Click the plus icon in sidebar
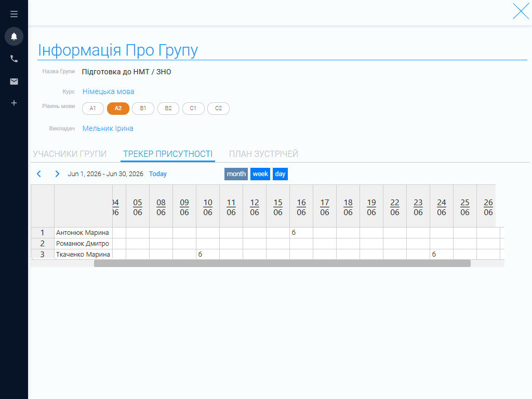The height and width of the screenshot is (399, 532). [x=14, y=103]
